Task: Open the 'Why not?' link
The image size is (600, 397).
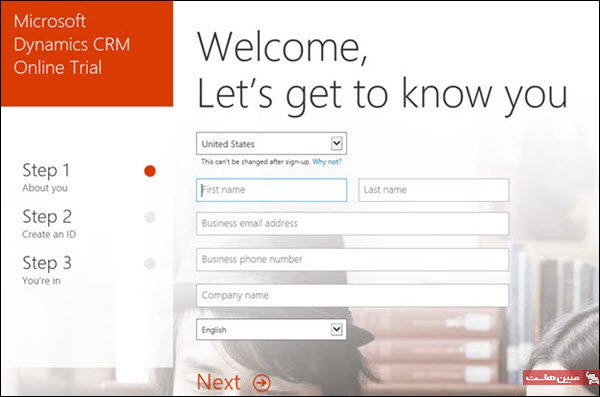Action: click(x=327, y=162)
